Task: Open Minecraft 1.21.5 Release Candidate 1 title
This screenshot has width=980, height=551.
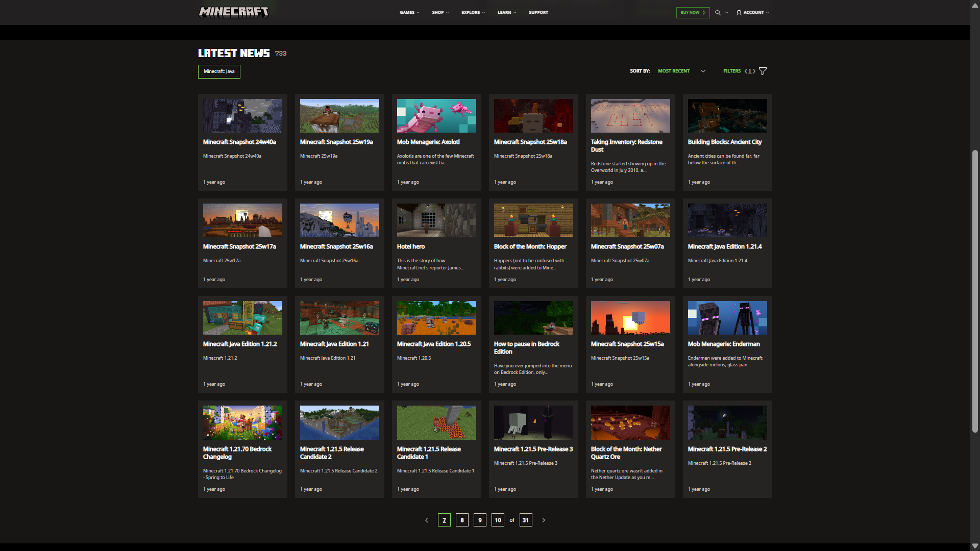Action: (x=429, y=453)
